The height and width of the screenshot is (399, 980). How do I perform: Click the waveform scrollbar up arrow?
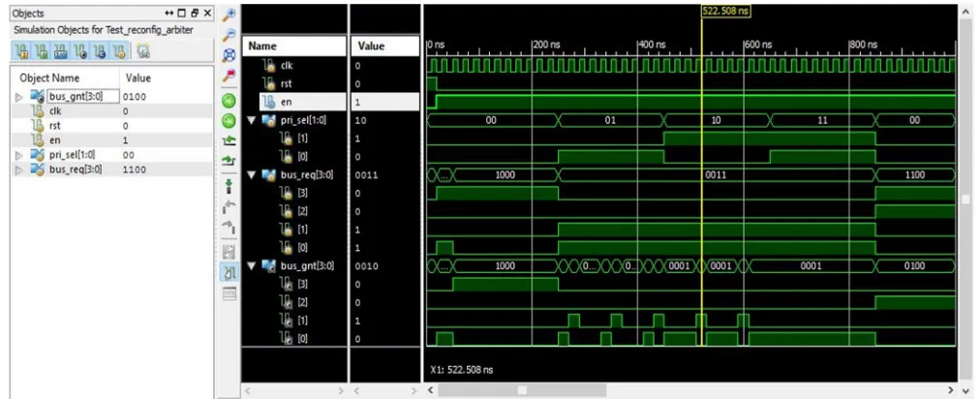coord(966,12)
